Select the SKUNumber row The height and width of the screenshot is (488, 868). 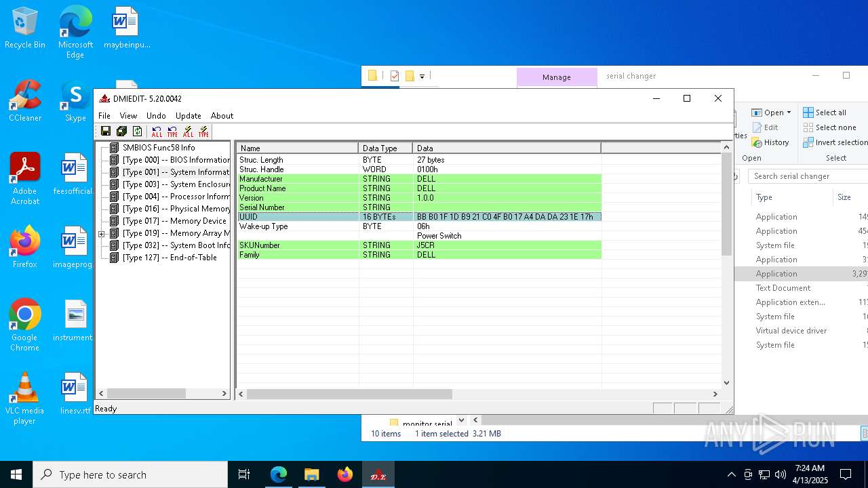coord(419,245)
